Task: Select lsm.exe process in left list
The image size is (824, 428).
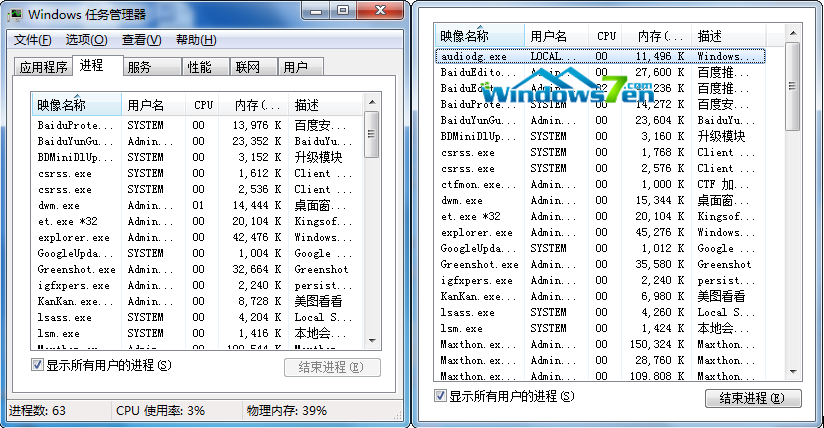Action: point(197,333)
